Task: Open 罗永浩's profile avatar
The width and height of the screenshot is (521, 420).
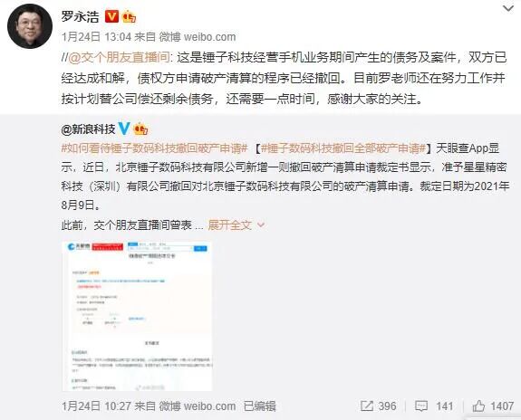Action: (30, 26)
